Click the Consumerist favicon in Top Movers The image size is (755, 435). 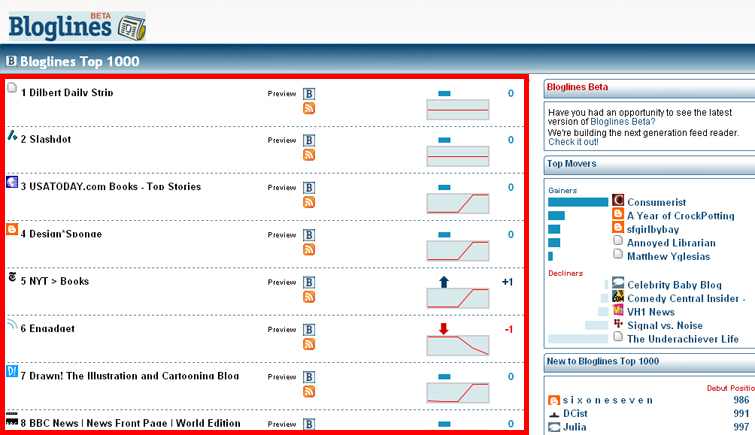tap(618, 199)
